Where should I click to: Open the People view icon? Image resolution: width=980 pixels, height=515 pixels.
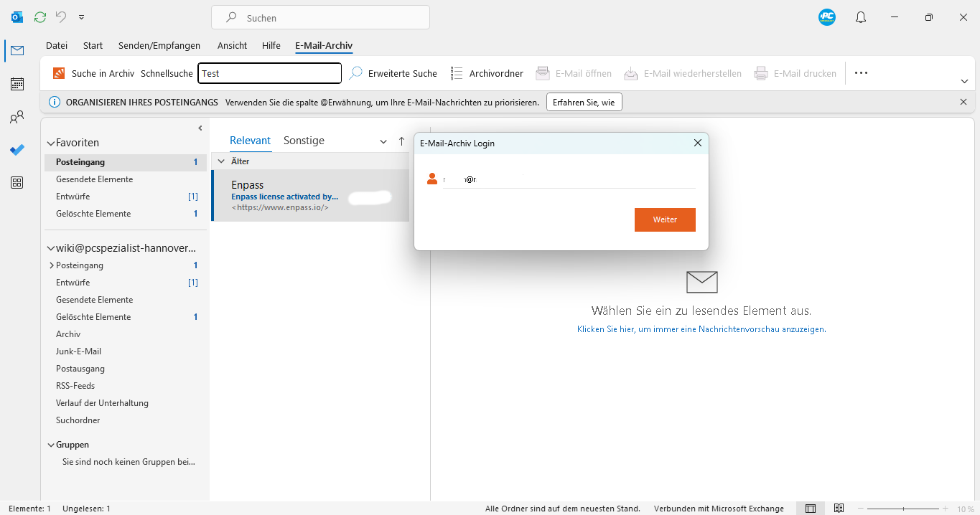coord(17,117)
